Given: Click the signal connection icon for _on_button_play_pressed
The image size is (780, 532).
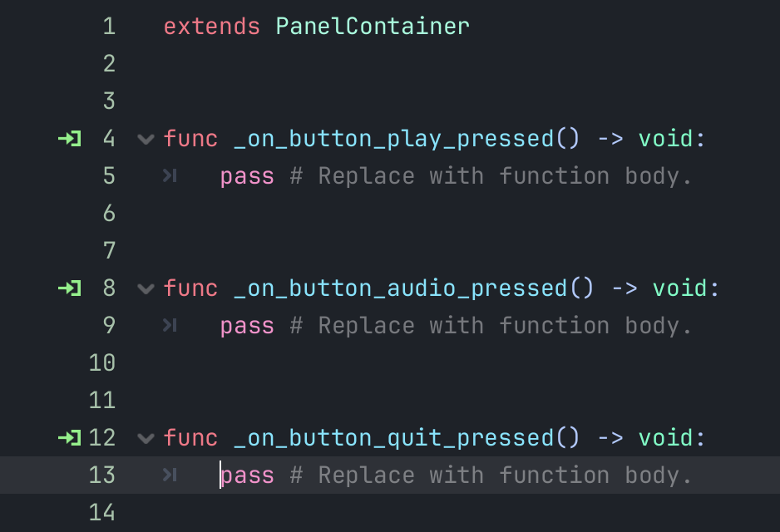Looking at the screenshot, I should (69, 139).
